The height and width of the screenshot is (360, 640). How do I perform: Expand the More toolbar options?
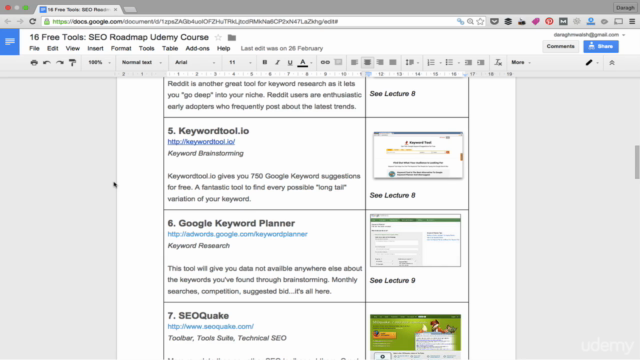point(521,62)
